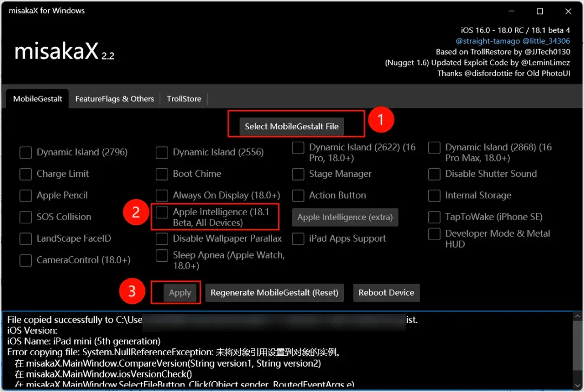This screenshot has height=392, width=584.
Task: Switch to the MobileGestalt tab
Action: click(37, 98)
